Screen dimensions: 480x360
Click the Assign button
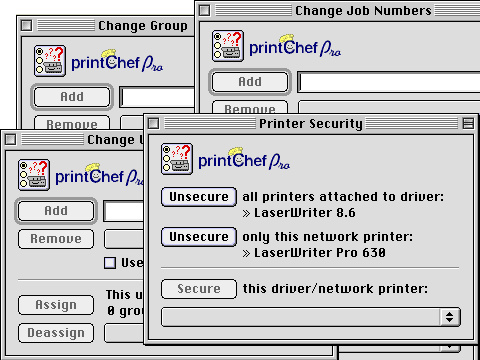pos(56,305)
